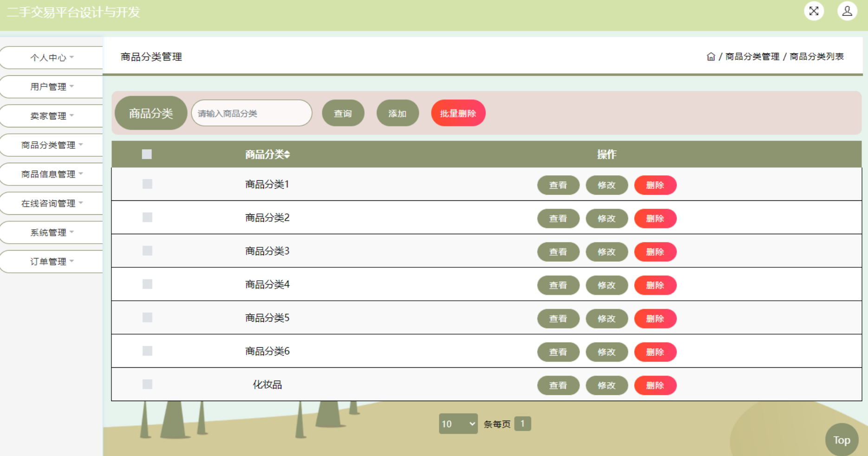Viewport: 868px width, 456px height.
Task: Click 修改 for 商品分类5
Action: (607, 319)
